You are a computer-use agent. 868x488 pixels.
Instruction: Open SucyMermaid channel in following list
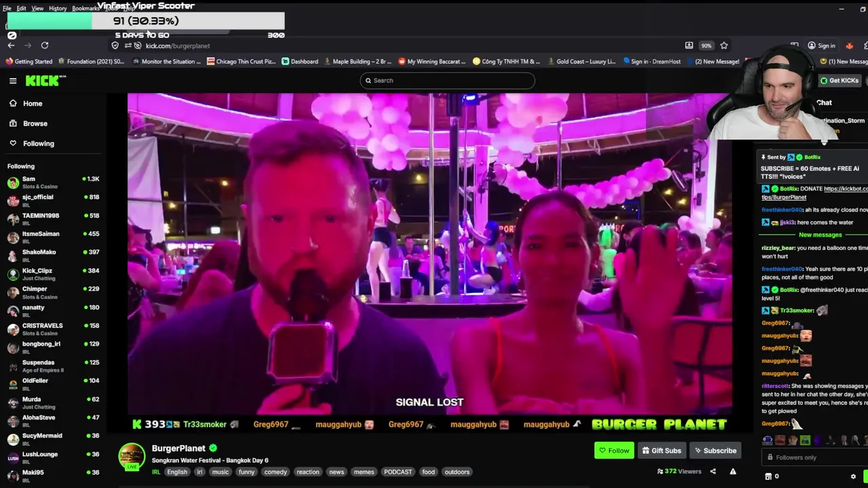tap(53, 439)
